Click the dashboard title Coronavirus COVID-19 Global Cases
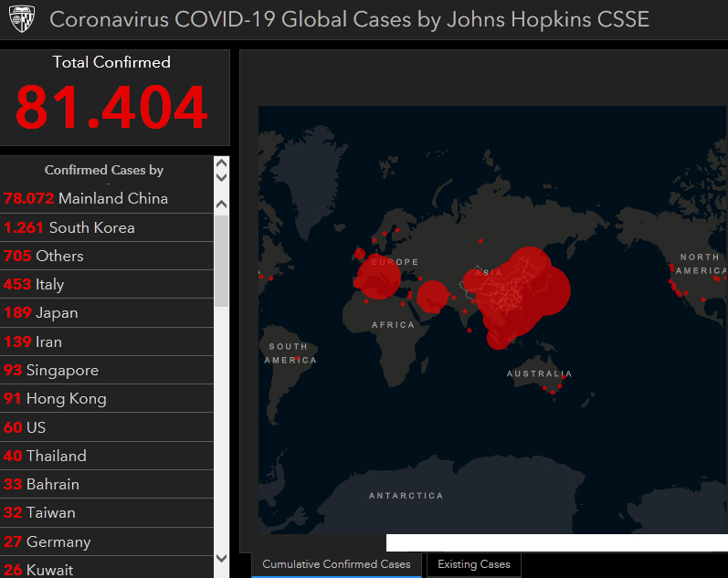 point(349,19)
